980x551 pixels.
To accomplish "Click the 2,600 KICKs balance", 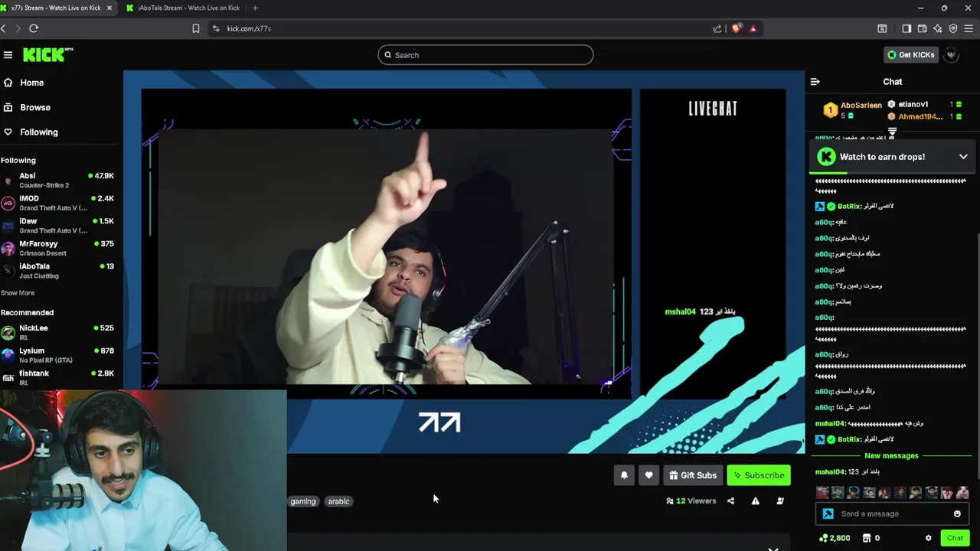I will coord(835,538).
